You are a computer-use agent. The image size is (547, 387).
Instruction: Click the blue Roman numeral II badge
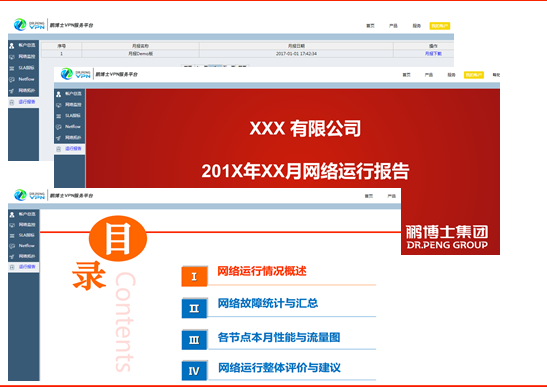click(194, 308)
